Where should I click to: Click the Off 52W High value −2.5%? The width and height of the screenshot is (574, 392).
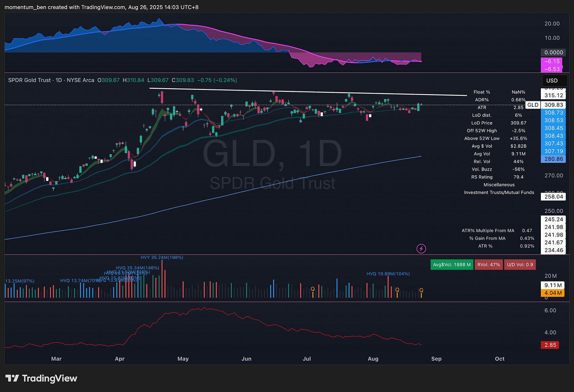[518, 131]
